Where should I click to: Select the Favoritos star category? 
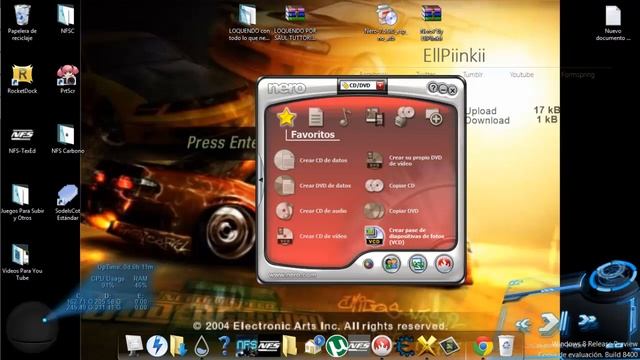pyautogui.click(x=286, y=117)
